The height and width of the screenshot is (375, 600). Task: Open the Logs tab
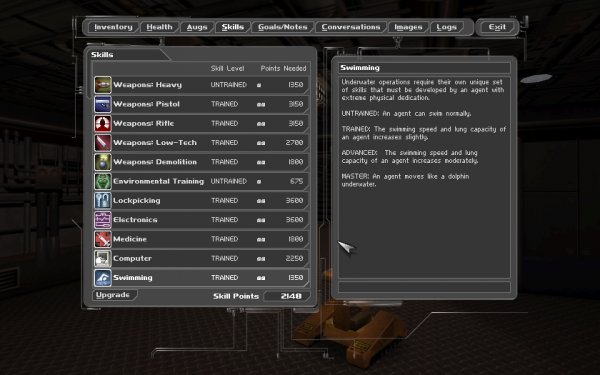(x=447, y=27)
